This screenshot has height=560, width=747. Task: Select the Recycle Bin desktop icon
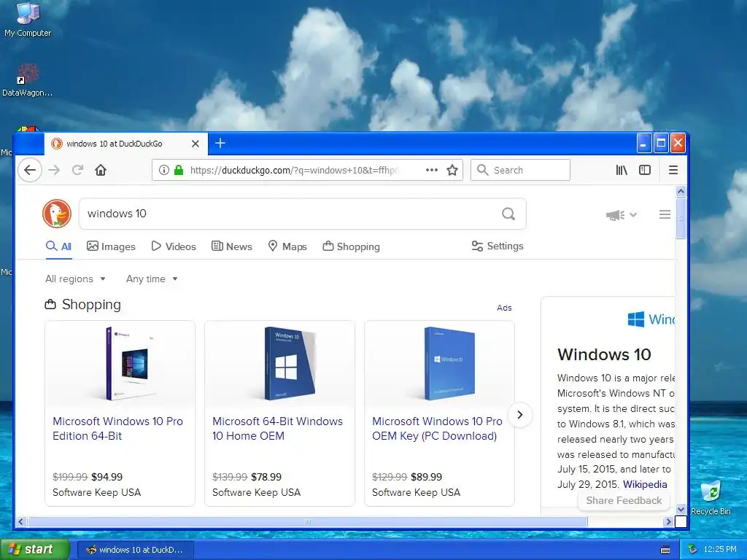tap(711, 498)
